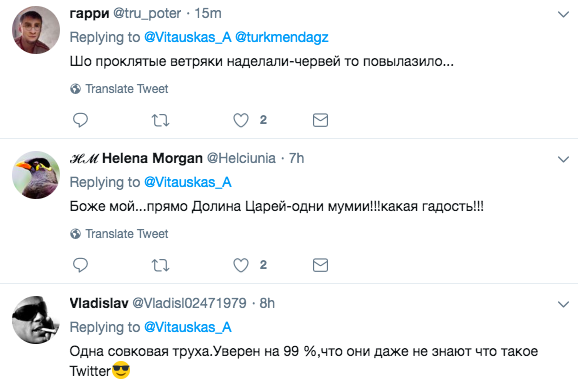578x385 pixels.
Task: Translate гарри's tweet
Action: pos(119,89)
